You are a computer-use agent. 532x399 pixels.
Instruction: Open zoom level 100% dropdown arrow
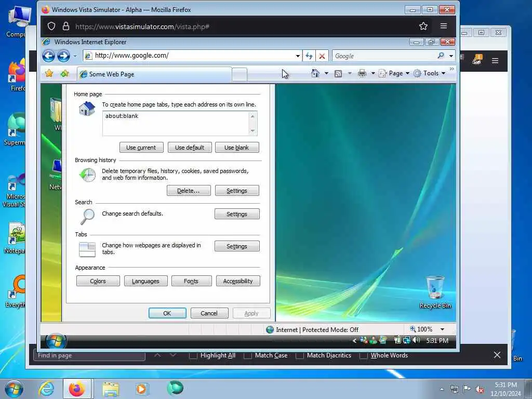pos(442,329)
